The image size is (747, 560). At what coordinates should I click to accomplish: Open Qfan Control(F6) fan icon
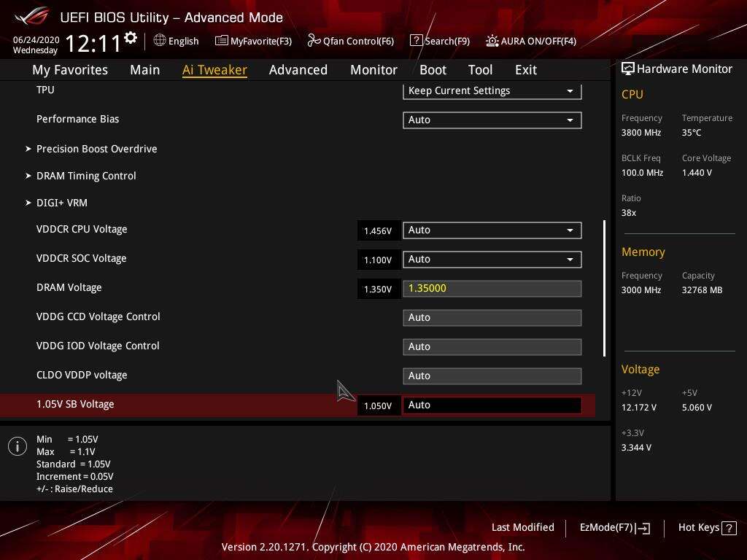[314, 41]
